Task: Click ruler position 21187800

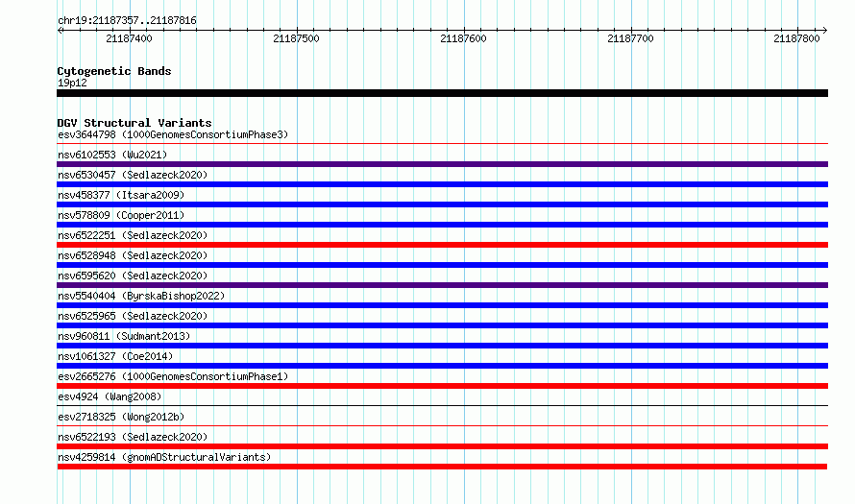Action: pos(796,38)
